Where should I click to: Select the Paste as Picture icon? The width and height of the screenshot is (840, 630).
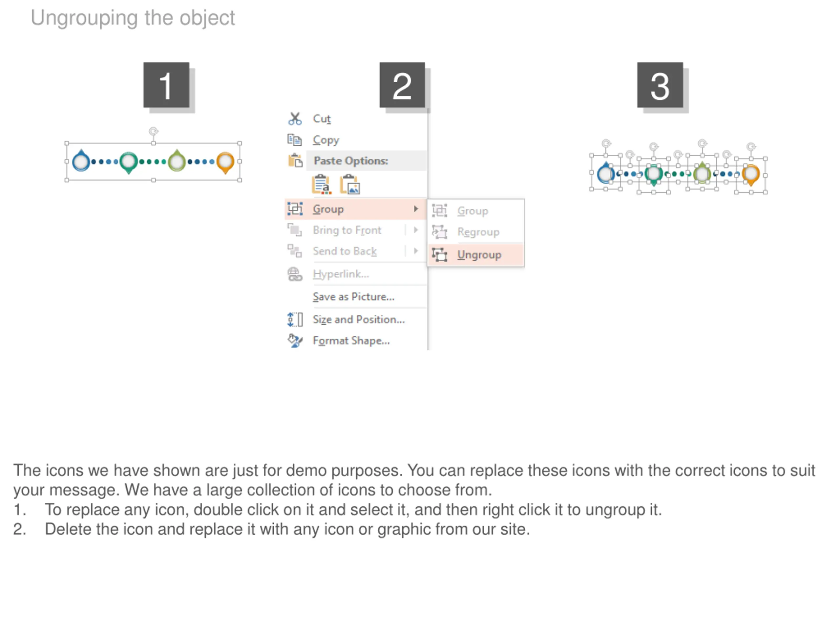pyautogui.click(x=350, y=184)
